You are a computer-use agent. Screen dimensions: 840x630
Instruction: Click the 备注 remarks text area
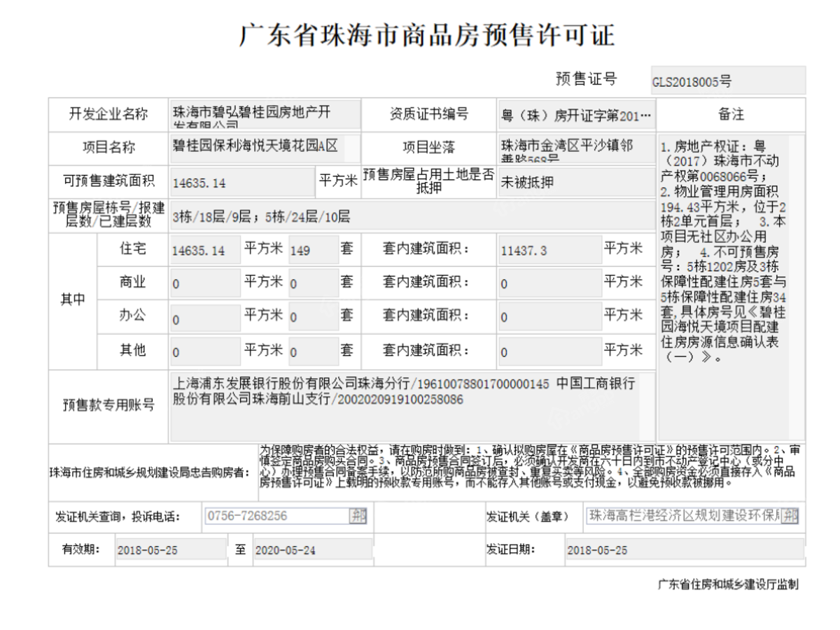[x=731, y=287]
